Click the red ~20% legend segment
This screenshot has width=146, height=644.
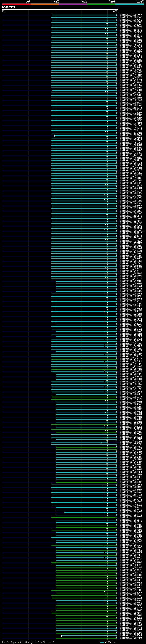16,4
